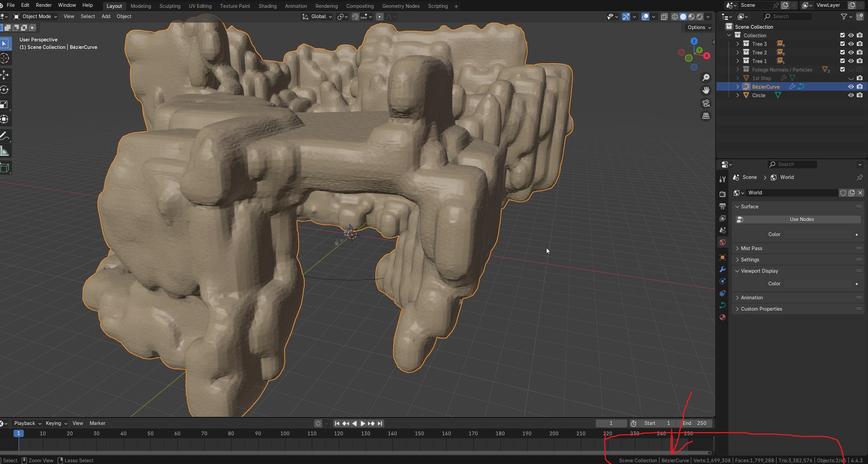Open the Tool properties tab

(723, 179)
